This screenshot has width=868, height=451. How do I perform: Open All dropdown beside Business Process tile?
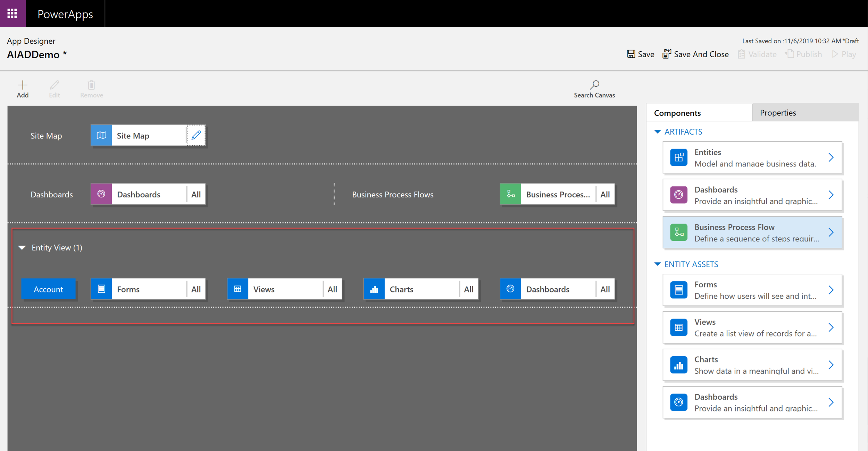point(605,194)
